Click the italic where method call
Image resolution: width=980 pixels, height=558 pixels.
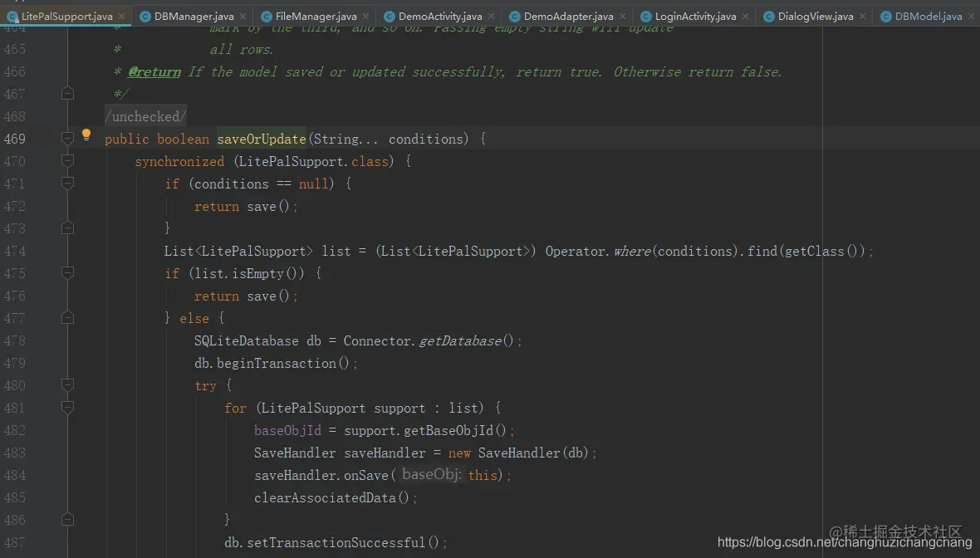click(x=632, y=252)
